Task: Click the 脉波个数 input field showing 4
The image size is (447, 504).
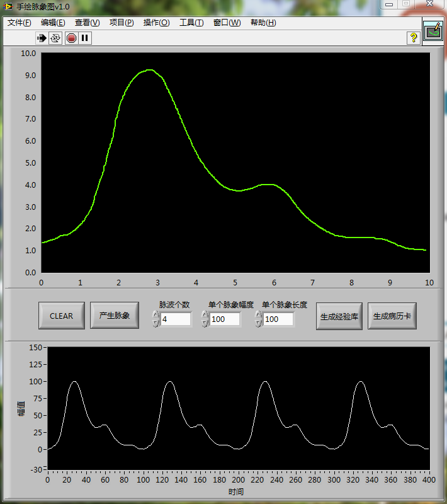Action: [x=175, y=319]
